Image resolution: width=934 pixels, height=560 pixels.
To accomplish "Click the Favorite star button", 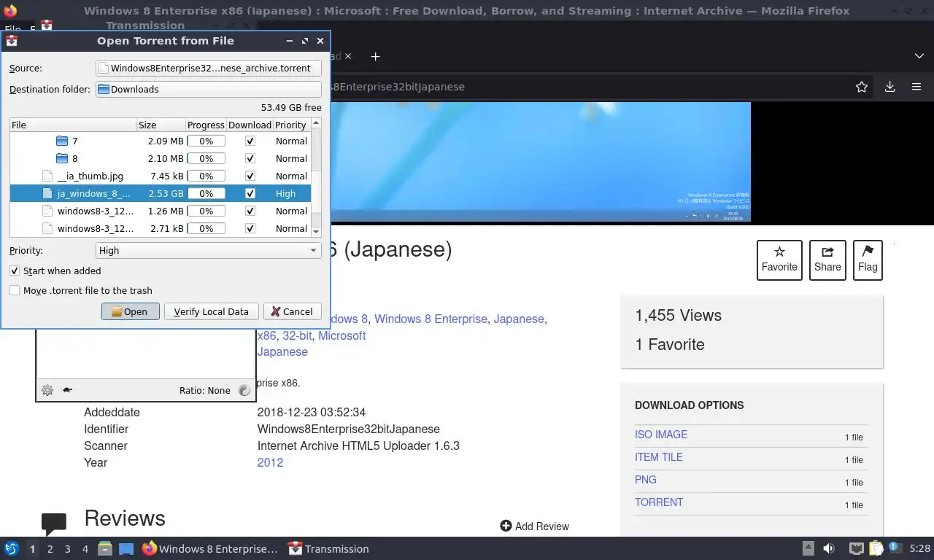I will 779,260.
